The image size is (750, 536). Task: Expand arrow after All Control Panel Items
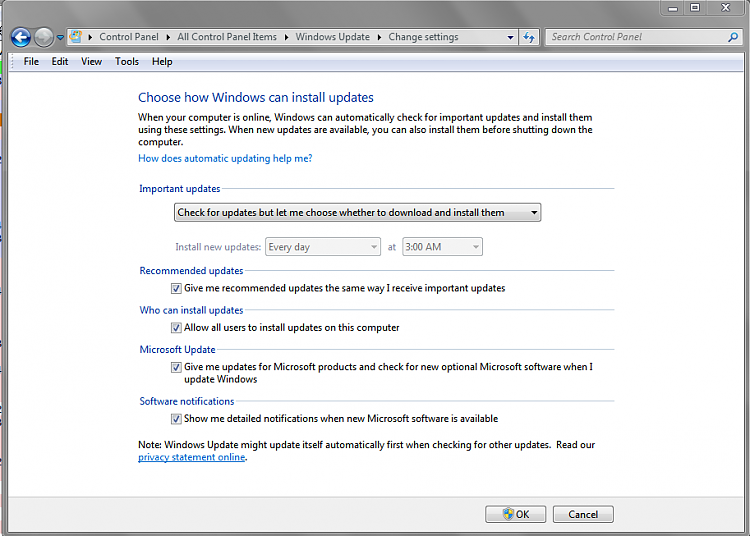tap(286, 37)
